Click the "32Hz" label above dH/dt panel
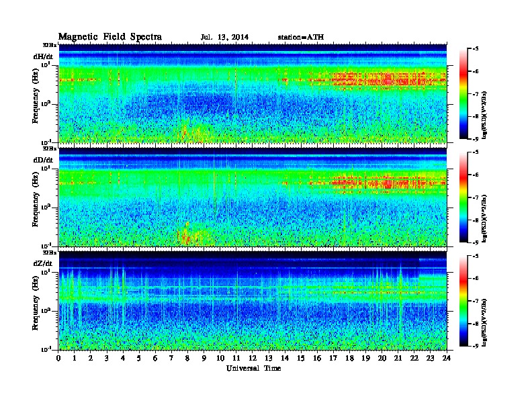 click(x=50, y=45)
